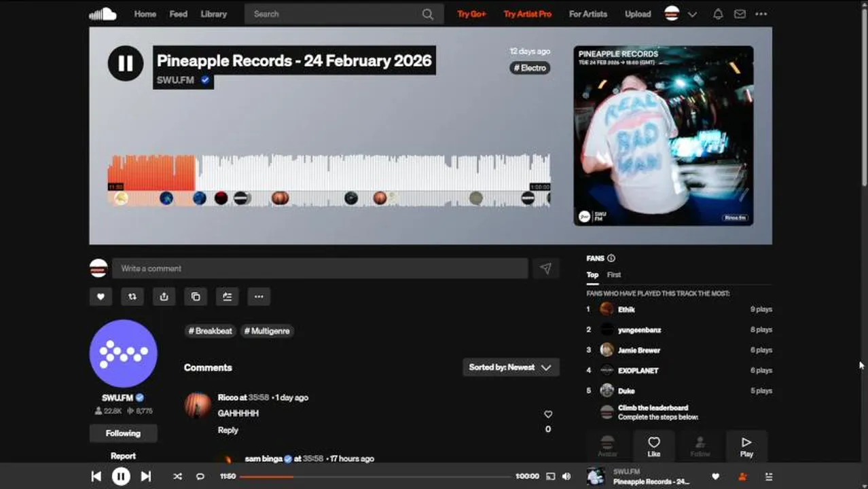868x489 pixels.
Task: Repost the track using the repost icon
Action: (132, 297)
